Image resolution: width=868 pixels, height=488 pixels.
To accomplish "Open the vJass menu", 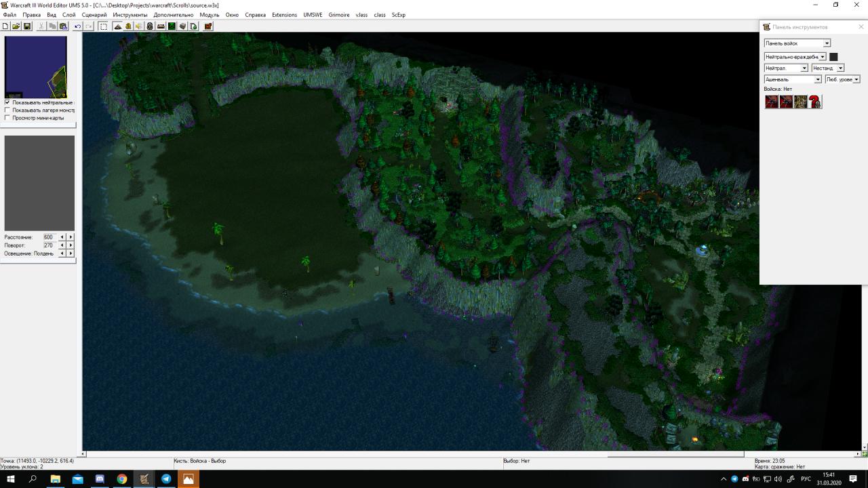I will click(x=361, y=15).
